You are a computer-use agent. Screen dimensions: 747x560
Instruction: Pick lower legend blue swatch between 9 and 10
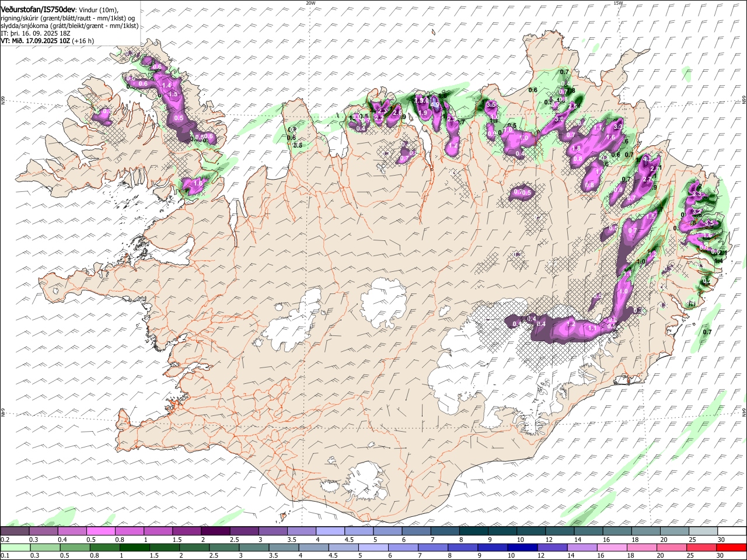[x=491, y=547]
